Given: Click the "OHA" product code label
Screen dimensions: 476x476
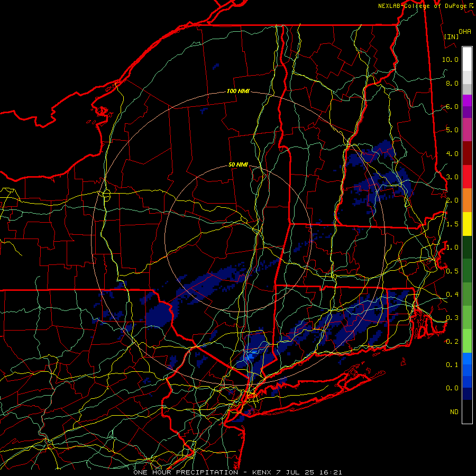Looking at the screenshot, I should click(465, 31).
